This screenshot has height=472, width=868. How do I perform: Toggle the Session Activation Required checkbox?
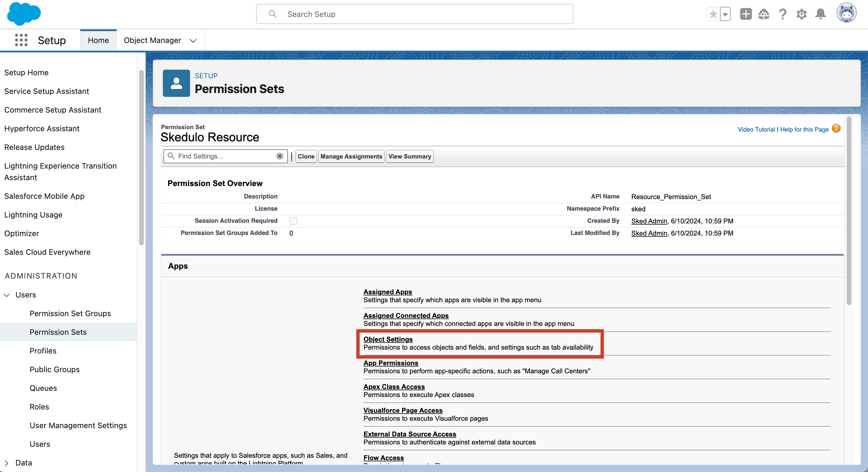293,221
